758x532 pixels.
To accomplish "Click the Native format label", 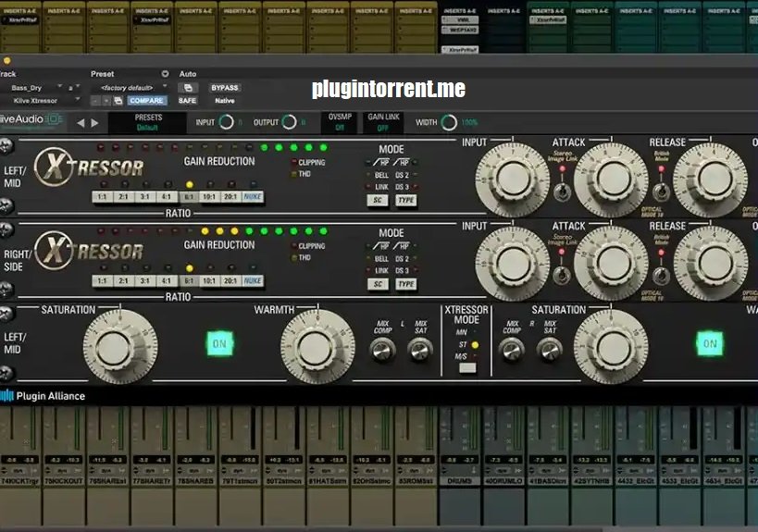I will click(225, 101).
